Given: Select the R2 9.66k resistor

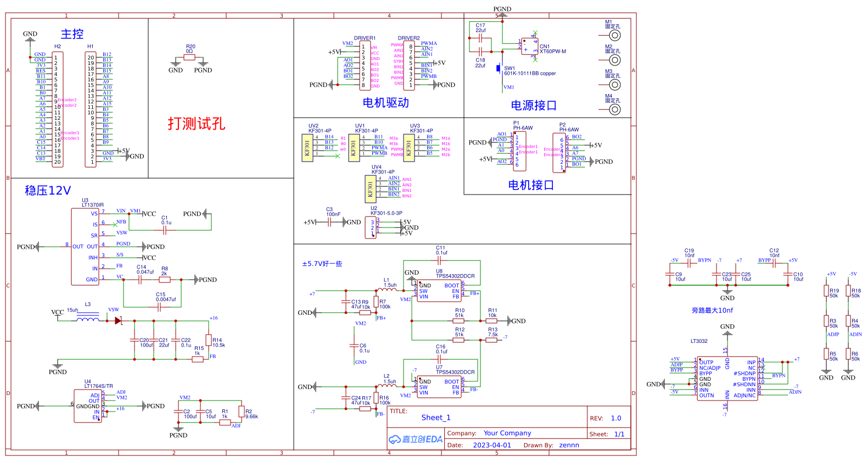Looking at the screenshot, I should 242,412.
